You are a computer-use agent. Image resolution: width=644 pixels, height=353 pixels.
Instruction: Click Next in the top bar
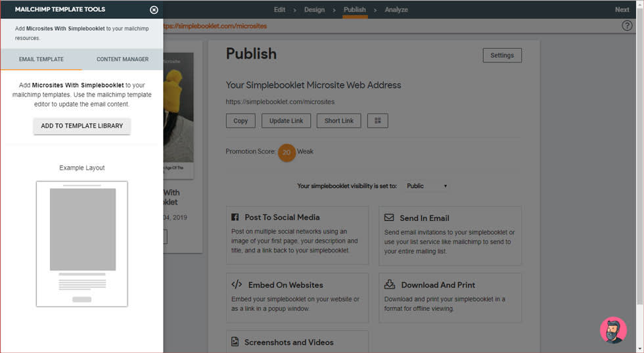622,9
